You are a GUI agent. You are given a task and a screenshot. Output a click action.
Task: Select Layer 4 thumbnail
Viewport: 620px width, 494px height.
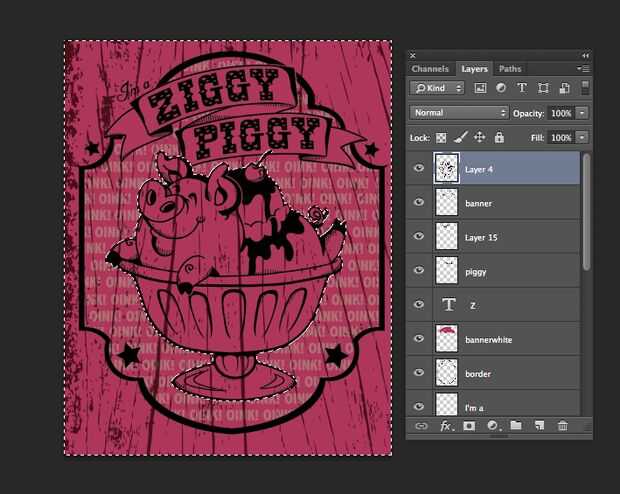pos(446,168)
